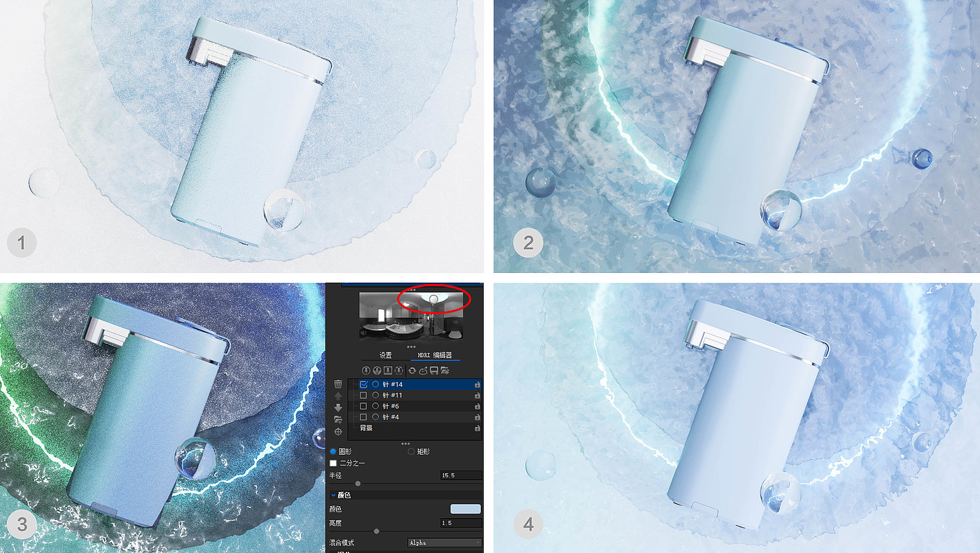The height and width of the screenshot is (553, 980).
Task: Click the lock icon on the 针 #11 row
Action: 477,395
